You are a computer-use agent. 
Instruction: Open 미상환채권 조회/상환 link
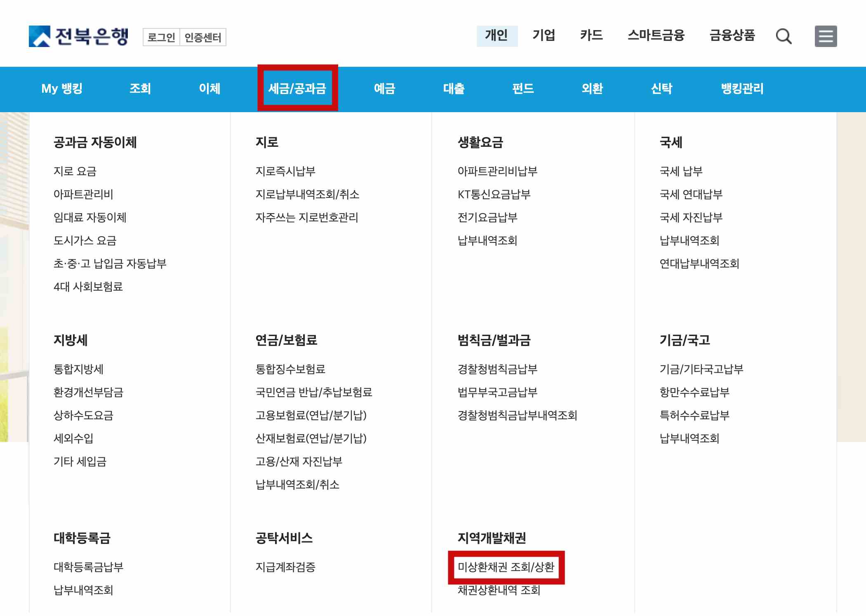(506, 567)
